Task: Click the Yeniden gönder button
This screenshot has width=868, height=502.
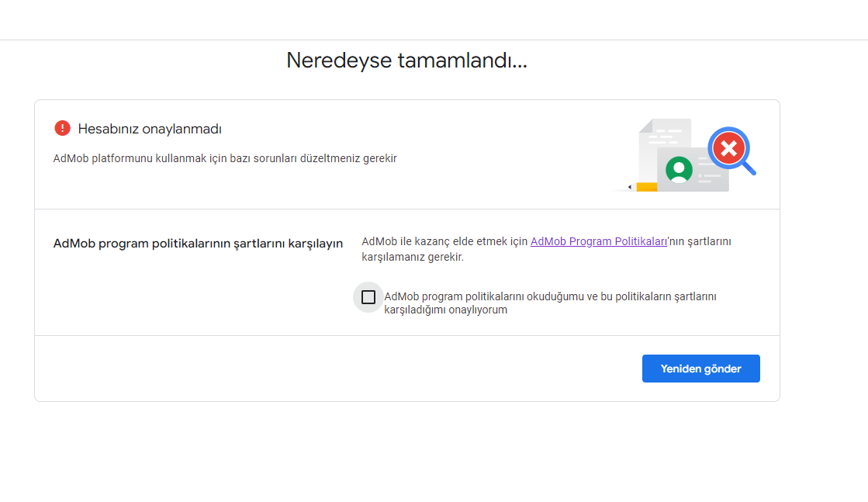Action: click(x=700, y=369)
